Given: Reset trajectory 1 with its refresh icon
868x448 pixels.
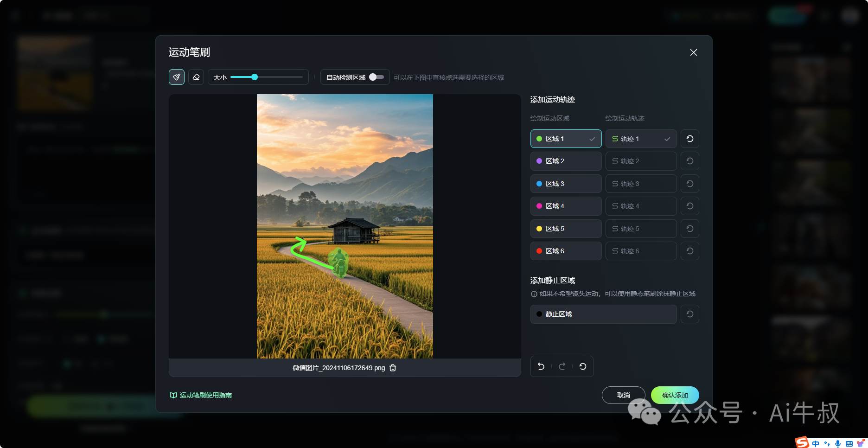Looking at the screenshot, I should point(689,139).
